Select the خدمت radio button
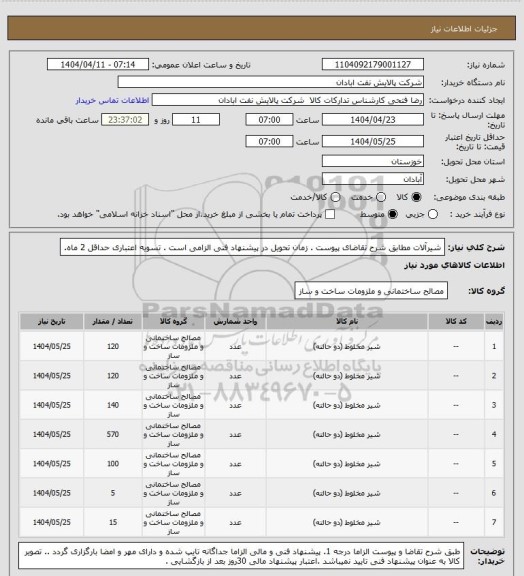This screenshot has width=524, height=576. click(381, 197)
